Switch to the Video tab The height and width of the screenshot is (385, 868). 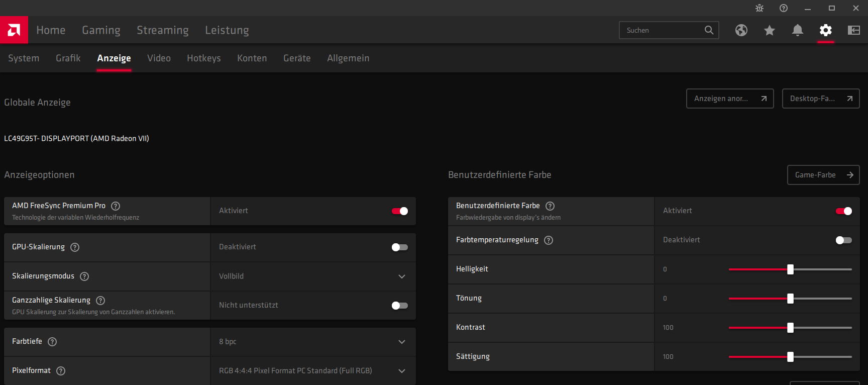tap(159, 58)
